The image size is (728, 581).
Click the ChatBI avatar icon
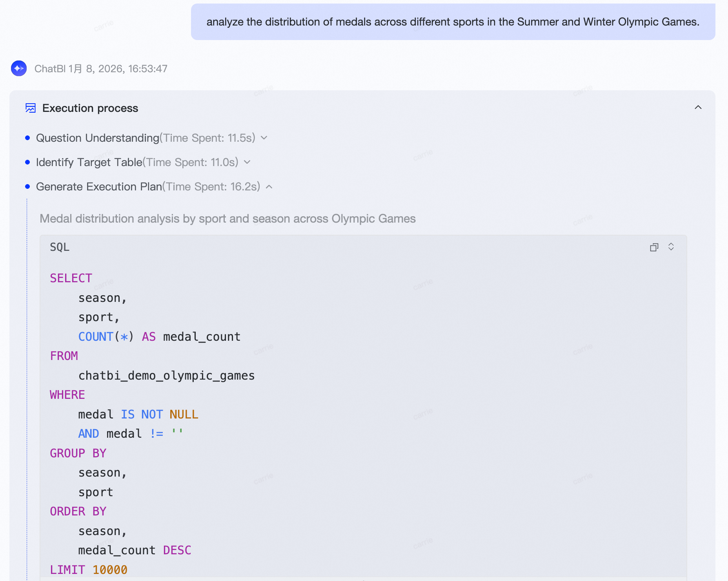19,68
